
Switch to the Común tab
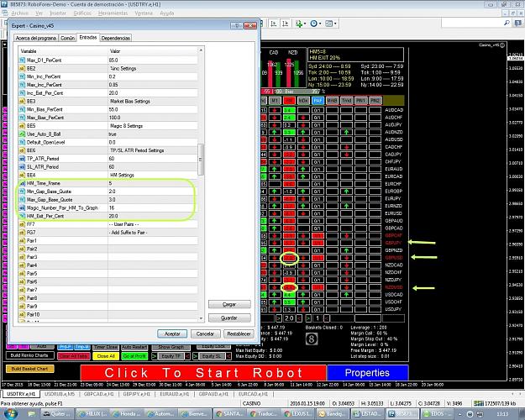[67, 38]
